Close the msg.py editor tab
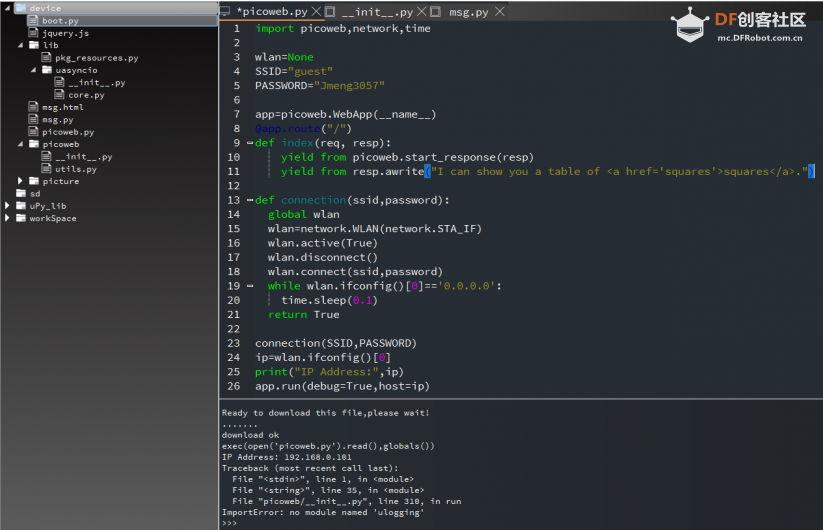The width and height of the screenshot is (823, 530). point(497,12)
